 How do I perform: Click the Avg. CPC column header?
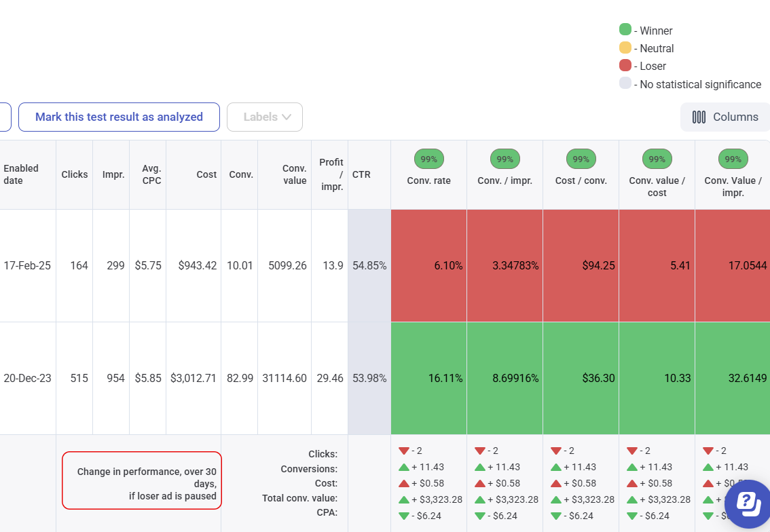(151, 174)
